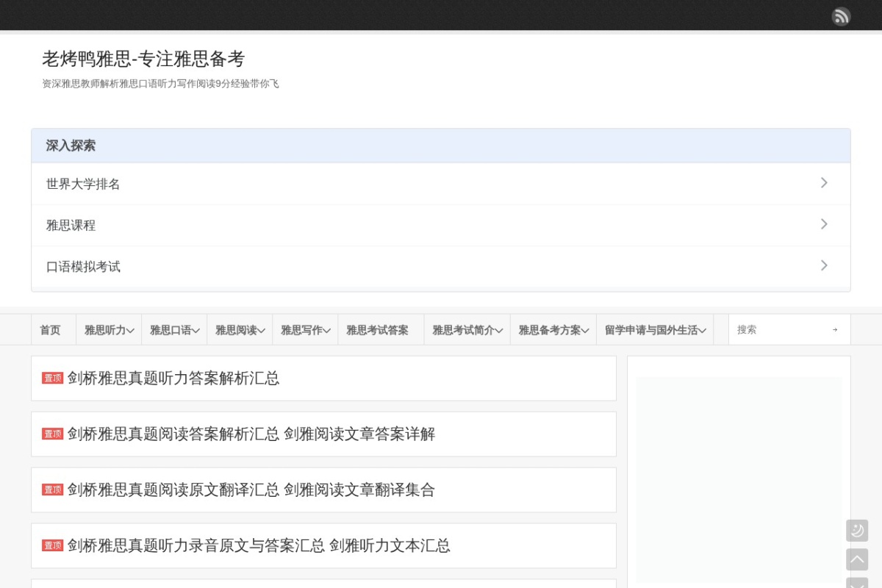Viewport: 882px width, 588px height.
Task: Open post 剑桥雅思真题阅读原文翻译汇总
Action: coord(251,490)
